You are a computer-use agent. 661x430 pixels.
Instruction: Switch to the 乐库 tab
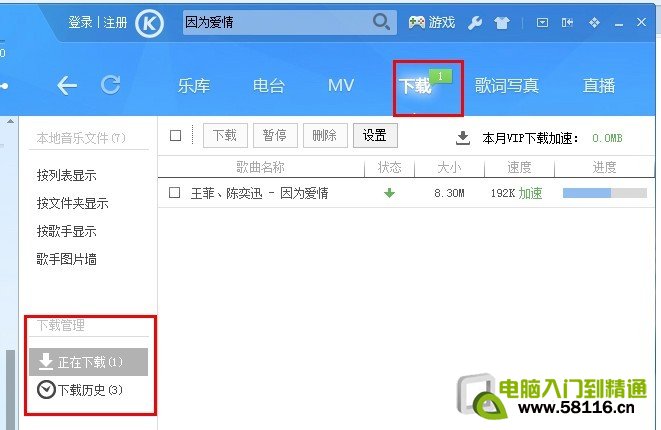coord(193,86)
